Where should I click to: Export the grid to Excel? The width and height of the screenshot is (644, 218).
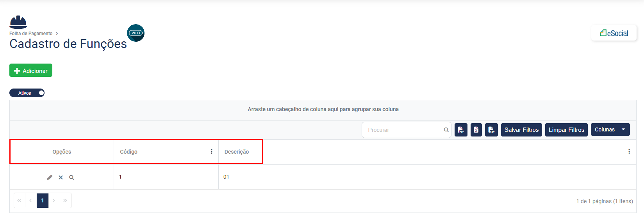[476, 130]
